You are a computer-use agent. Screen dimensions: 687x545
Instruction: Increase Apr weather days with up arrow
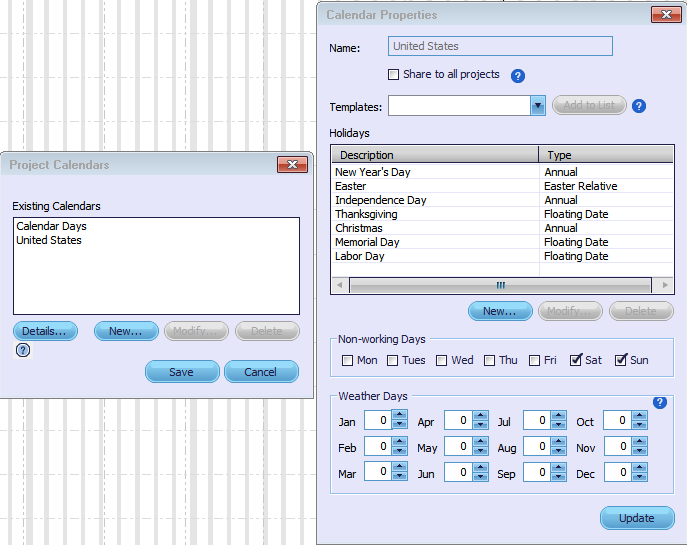[x=481, y=414]
